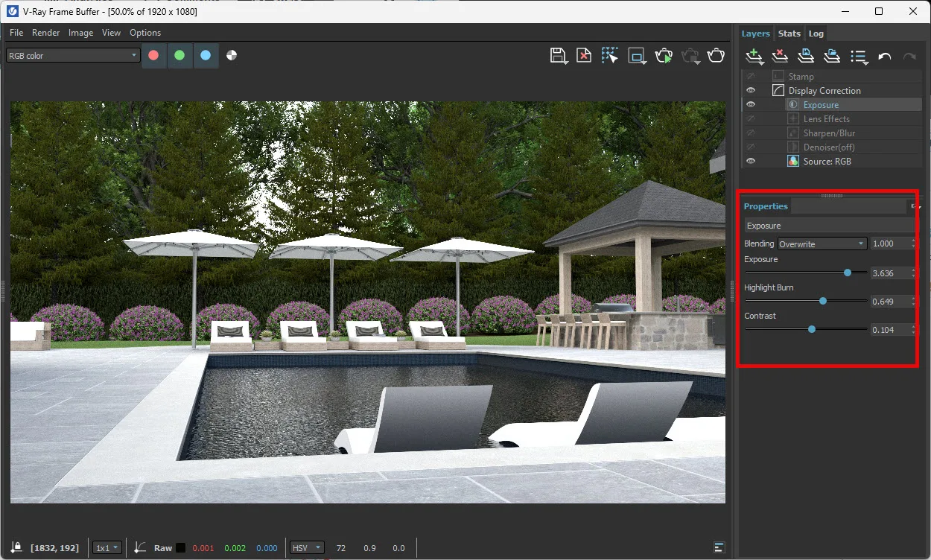Clear the image with the red X icon
This screenshot has height=560, width=931.
584,56
